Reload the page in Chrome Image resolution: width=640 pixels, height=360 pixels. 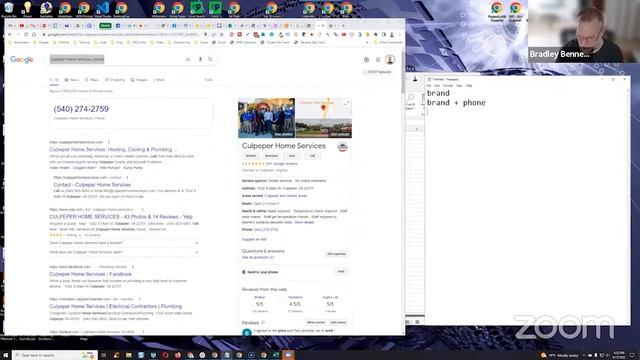(x=25, y=35)
